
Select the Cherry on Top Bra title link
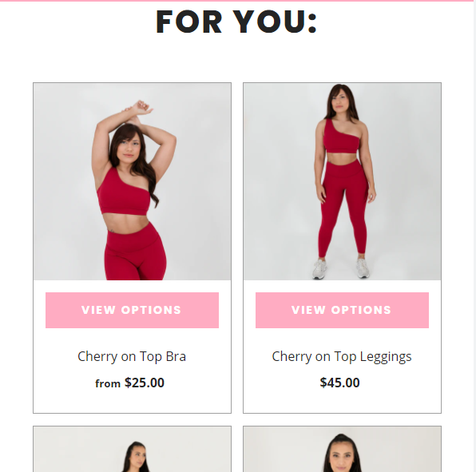coord(132,357)
